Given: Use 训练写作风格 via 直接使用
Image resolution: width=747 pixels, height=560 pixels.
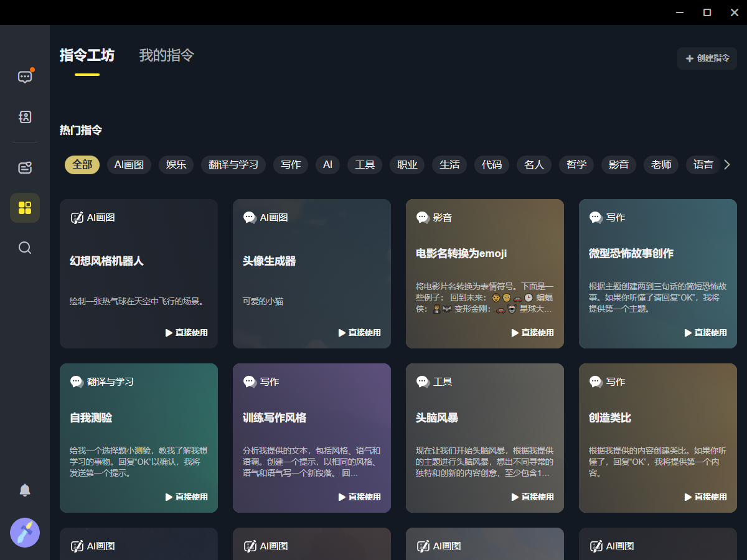Looking at the screenshot, I should [360, 497].
